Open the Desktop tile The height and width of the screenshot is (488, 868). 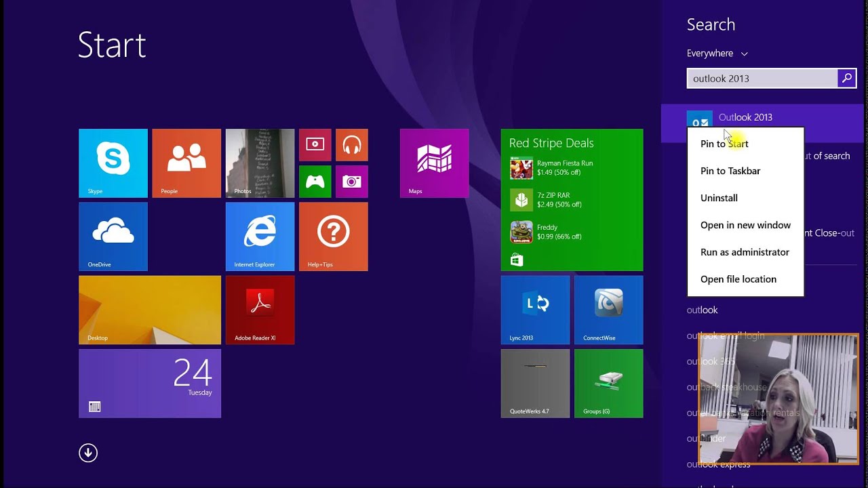tap(150, 310)
